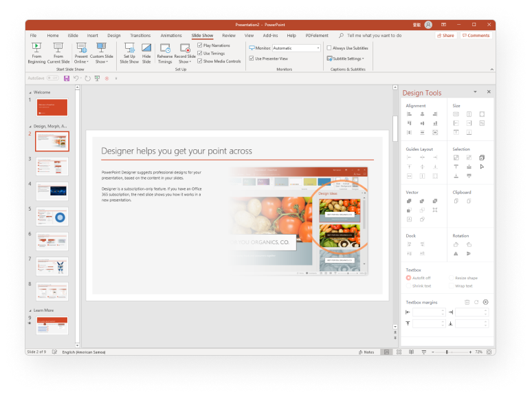532x397 pixels.
Task: Uncheck Use Presenter View
Action: tap(252, 58)
